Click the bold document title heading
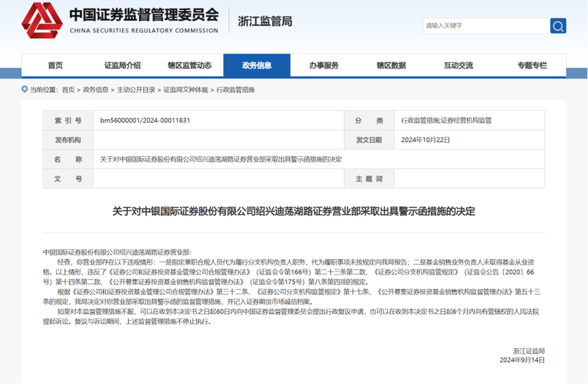 click(x=293, y=211)
